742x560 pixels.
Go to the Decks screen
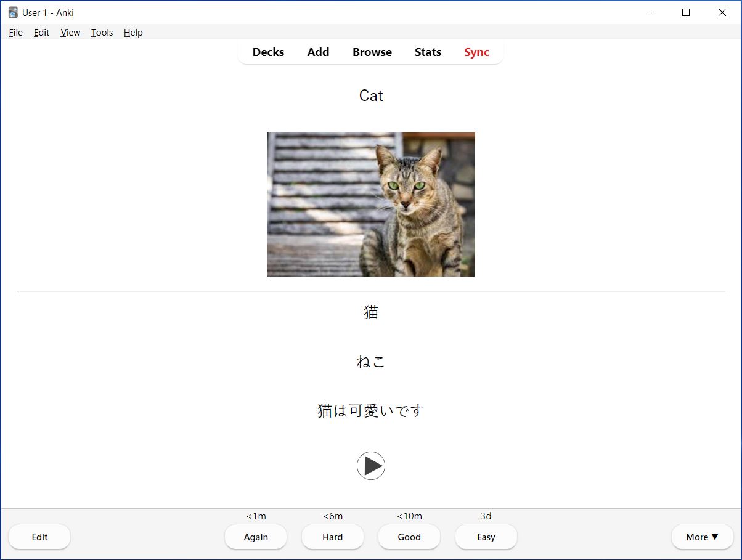pos(268,52)
